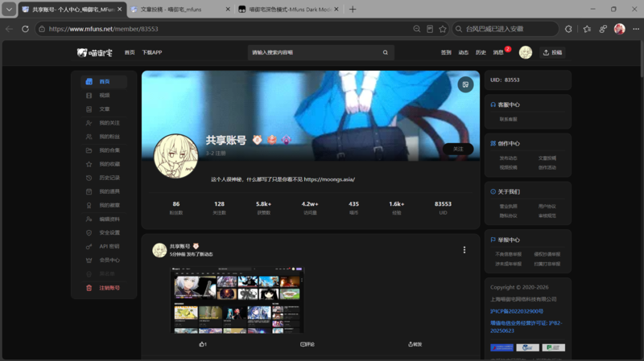The width and height of the screenshot is (644, 361).
Task: Open 评论 comments on the post
Action: [x=308, y=344]
